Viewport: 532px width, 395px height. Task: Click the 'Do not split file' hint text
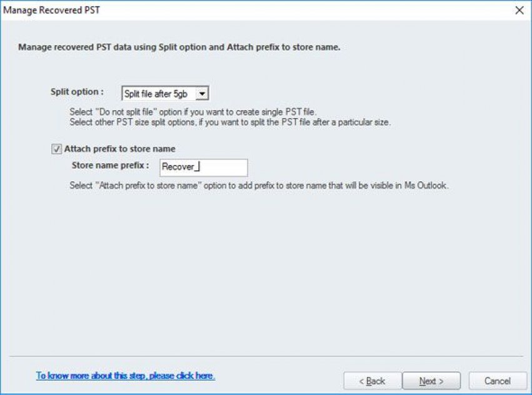click(193, 112)
